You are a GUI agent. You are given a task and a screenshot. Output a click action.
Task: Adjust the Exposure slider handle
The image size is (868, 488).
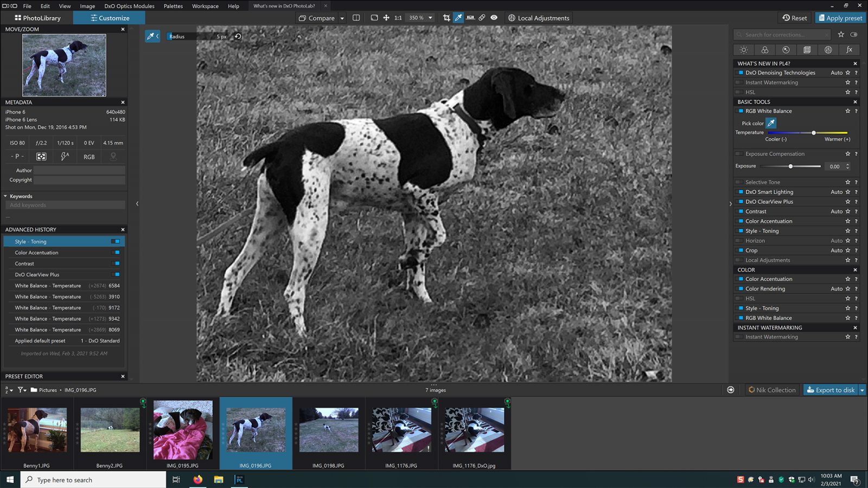[x=790, y=166]
